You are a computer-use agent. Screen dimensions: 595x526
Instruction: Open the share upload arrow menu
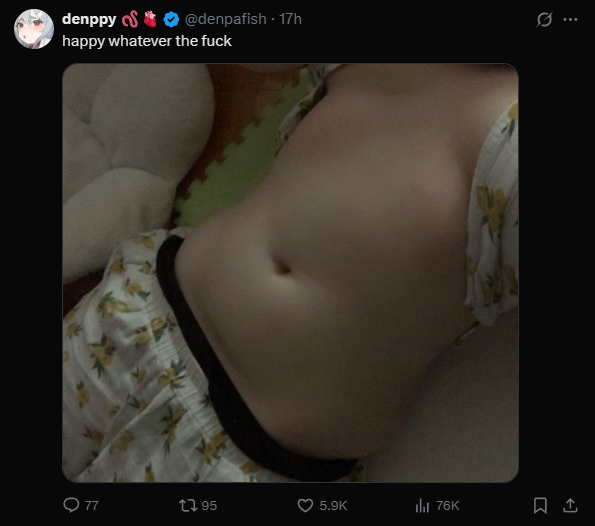[x=570, y=505]
